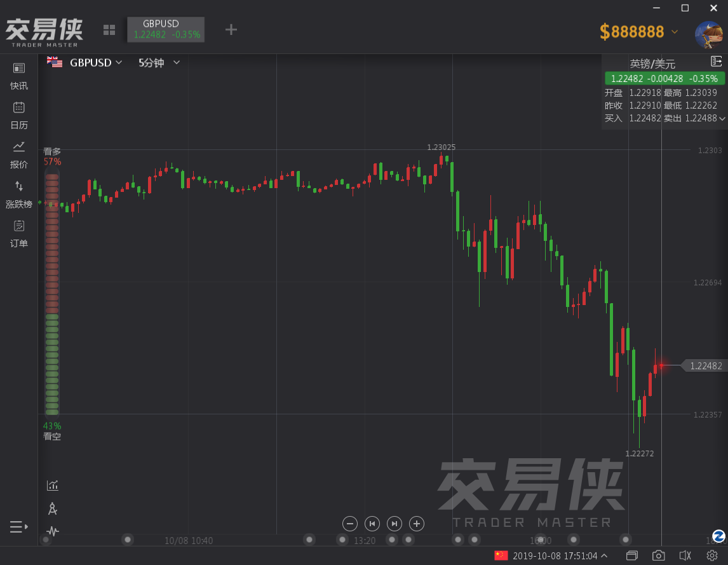Click the flag icon beside GBPUSD

pyautogui.click(x=55, y=62)
